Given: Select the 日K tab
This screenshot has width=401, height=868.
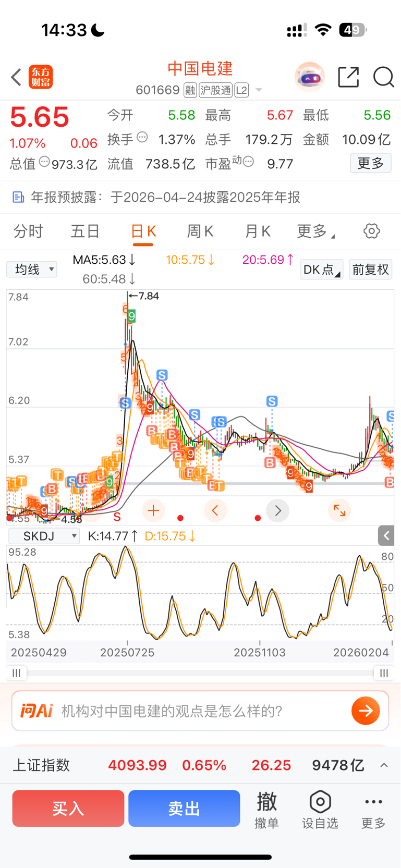Looking at the screenshot, I should 143,231.
